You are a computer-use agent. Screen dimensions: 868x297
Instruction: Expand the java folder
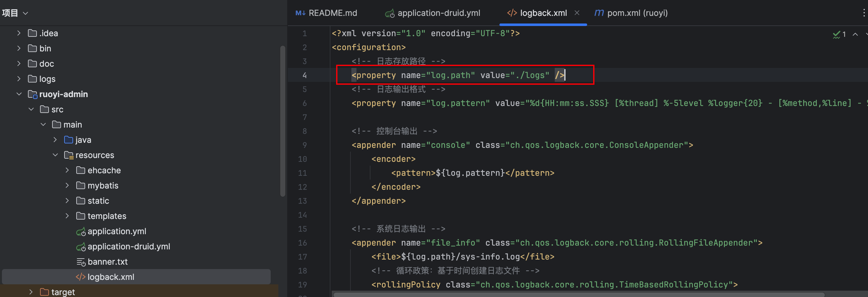click(55, 140)
